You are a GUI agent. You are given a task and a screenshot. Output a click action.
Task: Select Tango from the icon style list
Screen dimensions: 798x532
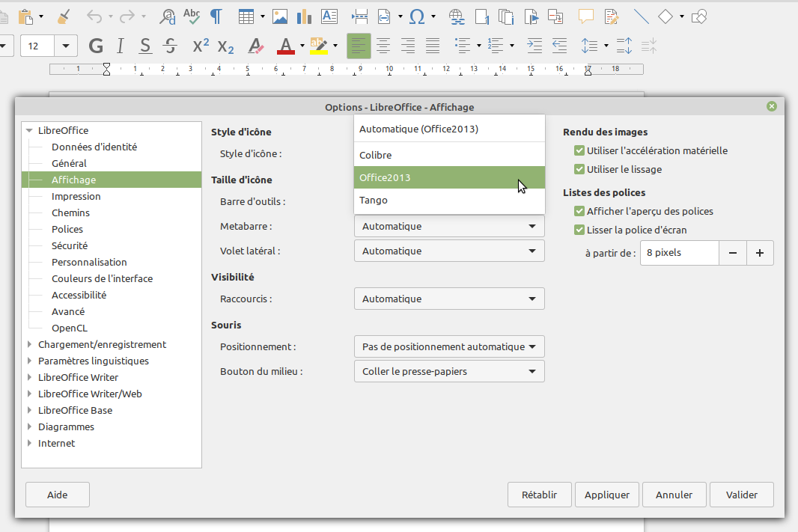point(374,201)
